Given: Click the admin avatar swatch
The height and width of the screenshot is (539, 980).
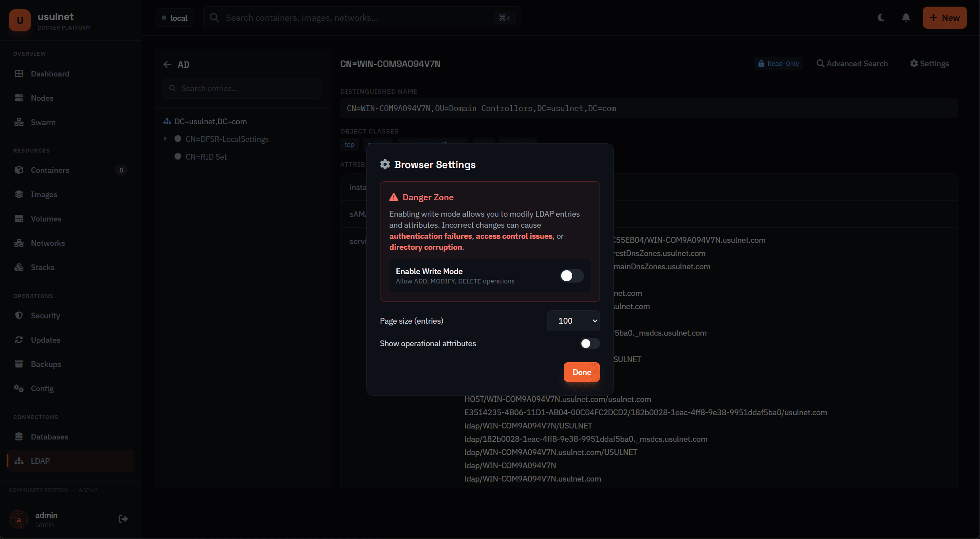Looking at the screenshot, I should pyautogui.click(x=19, y=520).
